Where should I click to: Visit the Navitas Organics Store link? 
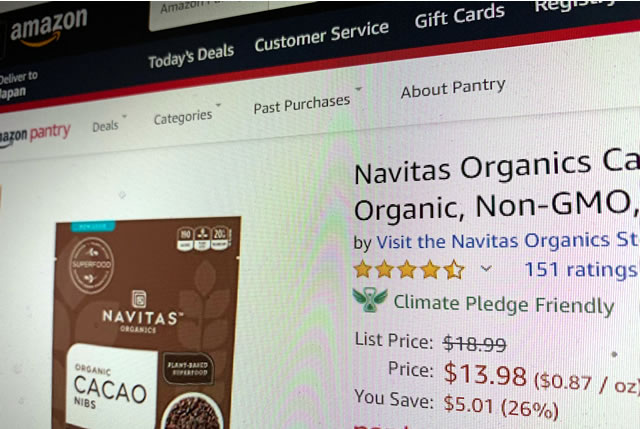(508, 240)
